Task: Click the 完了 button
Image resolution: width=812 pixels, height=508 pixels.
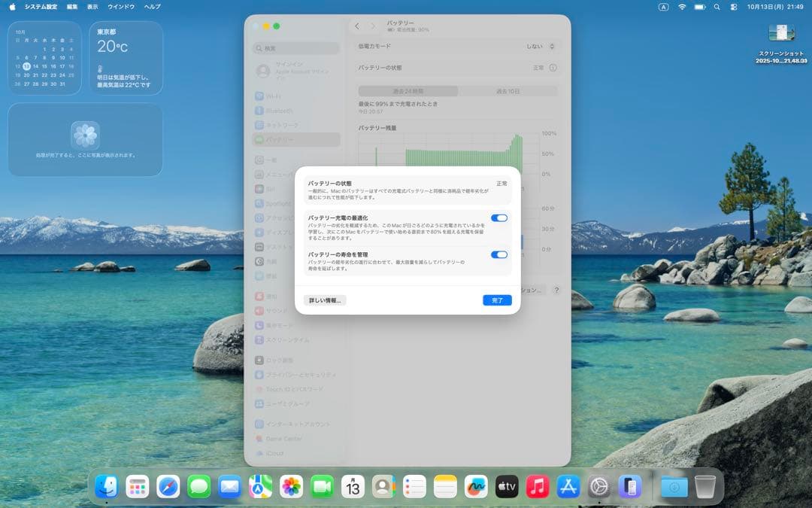Action: pos(496,300)
